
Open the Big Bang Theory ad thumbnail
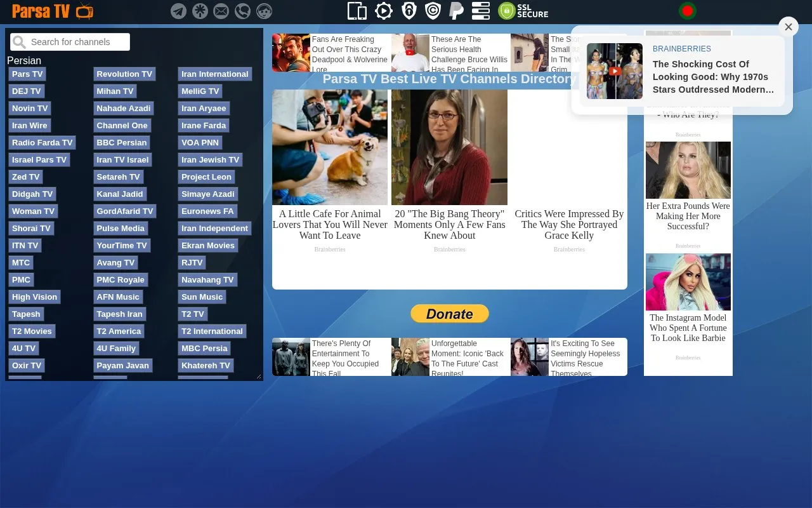tap(449, 147)
